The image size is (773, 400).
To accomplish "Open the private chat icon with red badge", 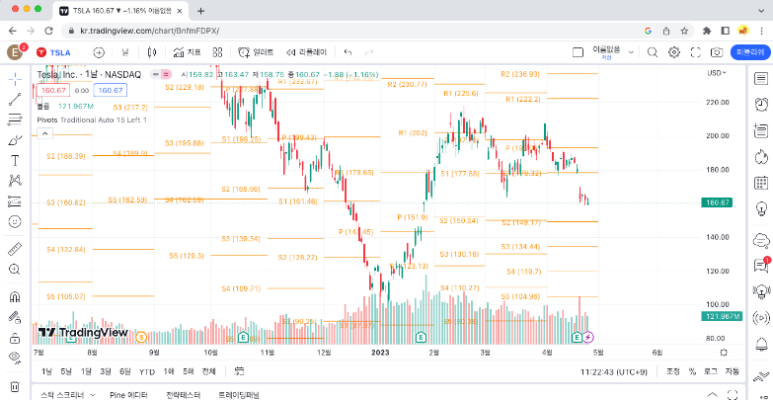I will tap(761, 265).
